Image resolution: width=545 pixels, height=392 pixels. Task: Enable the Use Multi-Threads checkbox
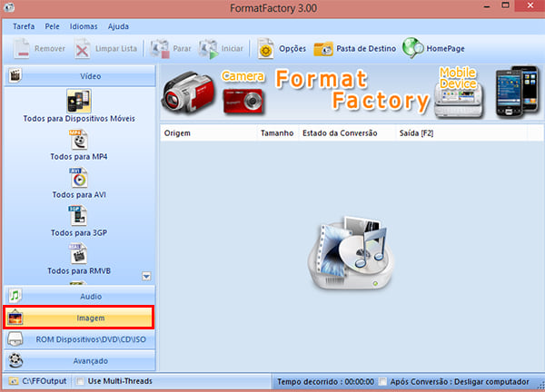[80, 382]
